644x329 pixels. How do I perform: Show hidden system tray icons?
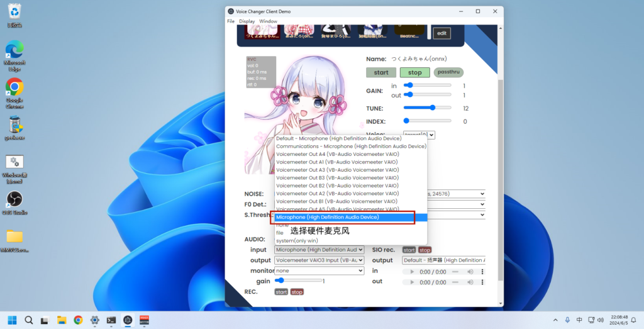tap(555, 320)
